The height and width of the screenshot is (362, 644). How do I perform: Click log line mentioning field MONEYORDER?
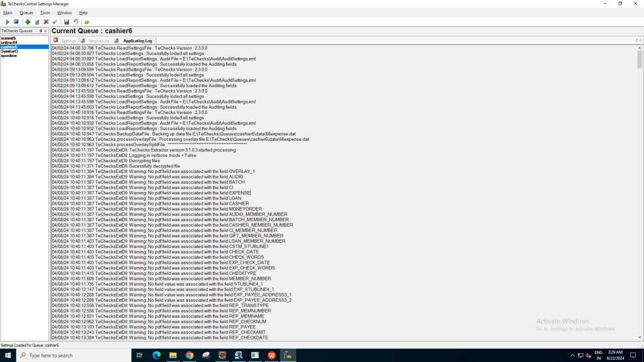(x=157, y=209)
